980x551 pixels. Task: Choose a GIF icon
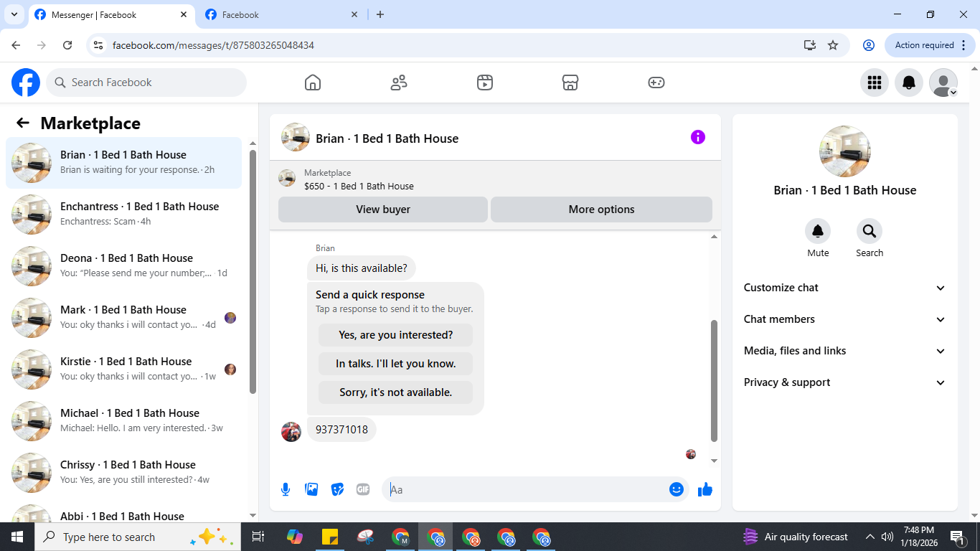tap(363, 489)
